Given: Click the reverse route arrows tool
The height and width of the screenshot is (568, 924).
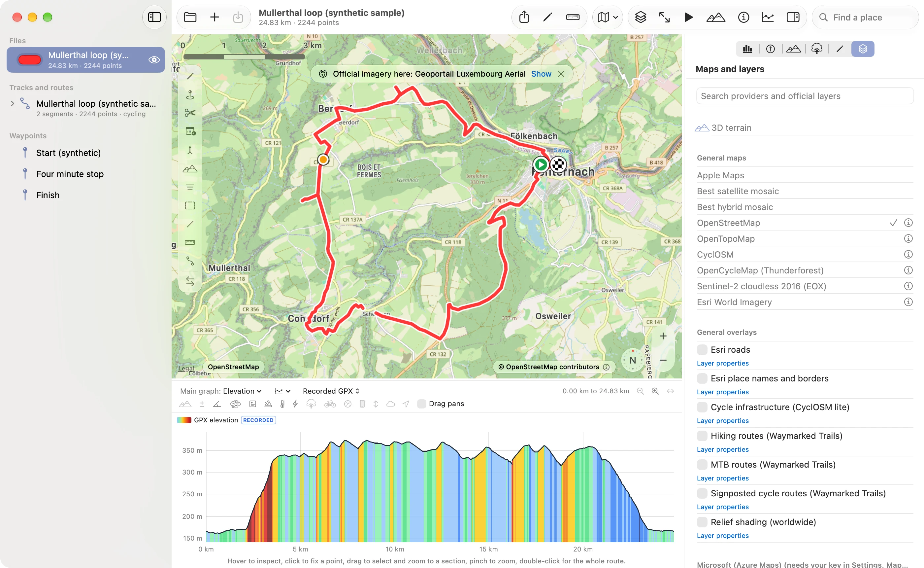Looking at the screenshot, I should pos(190,281).
